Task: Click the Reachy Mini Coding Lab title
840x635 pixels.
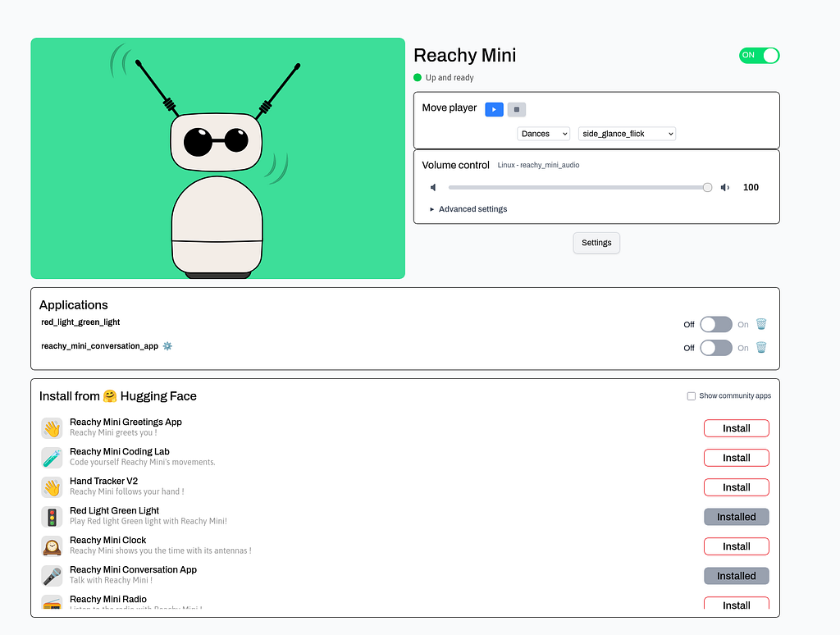Action: point(120,452)
